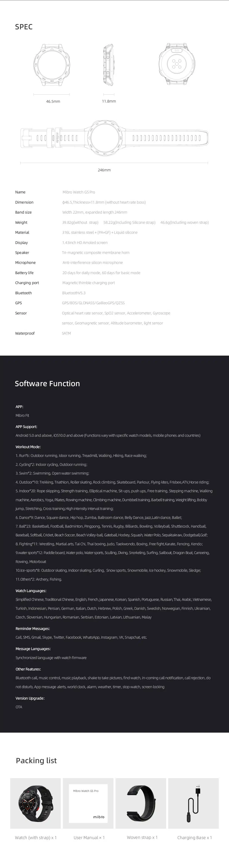Click the Watch Languages subheading
Screen dimensions: 229x868
(31, 591)
